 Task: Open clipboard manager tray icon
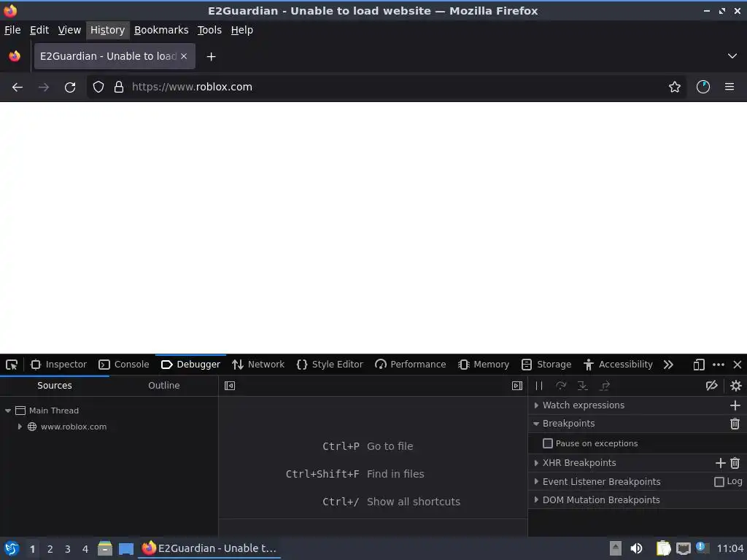(x=663, y=548)
